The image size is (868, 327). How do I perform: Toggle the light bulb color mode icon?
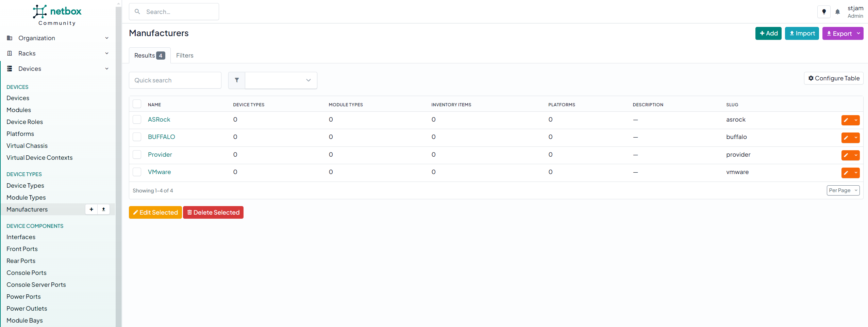tap(824, 12)
